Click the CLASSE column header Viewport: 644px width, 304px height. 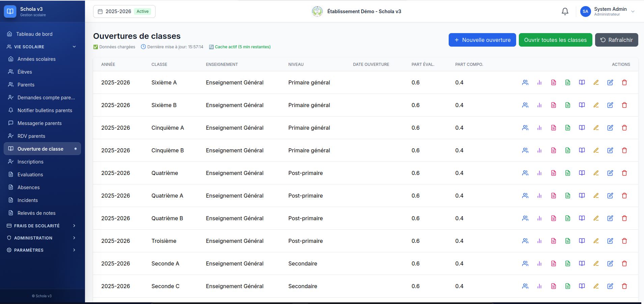(159, 65)
